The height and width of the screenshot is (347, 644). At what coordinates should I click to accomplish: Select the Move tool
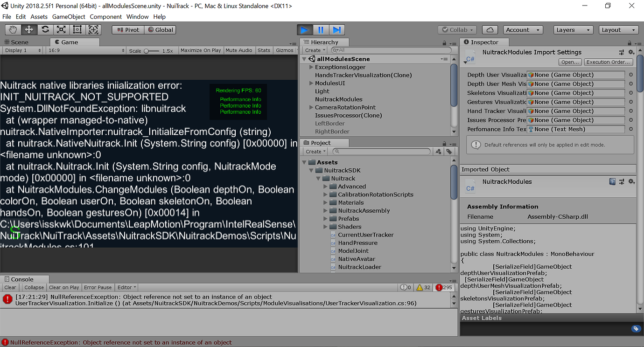point(29,29)
